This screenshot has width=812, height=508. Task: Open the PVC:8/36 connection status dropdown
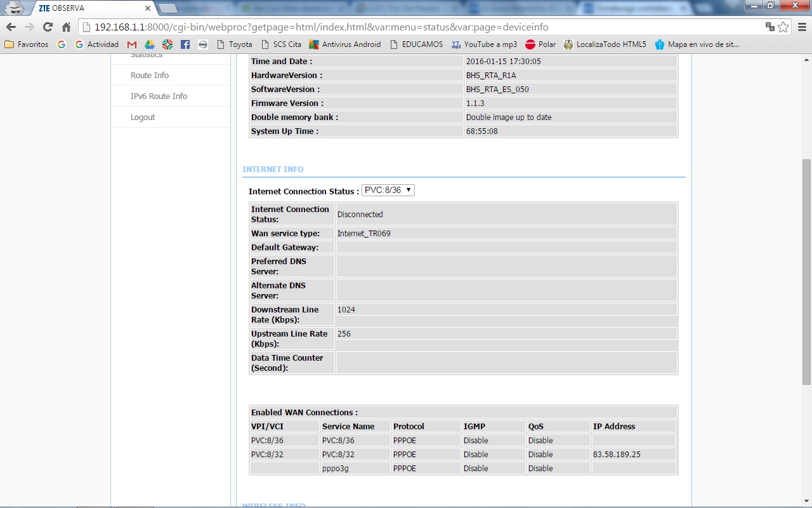pos(388,190)
